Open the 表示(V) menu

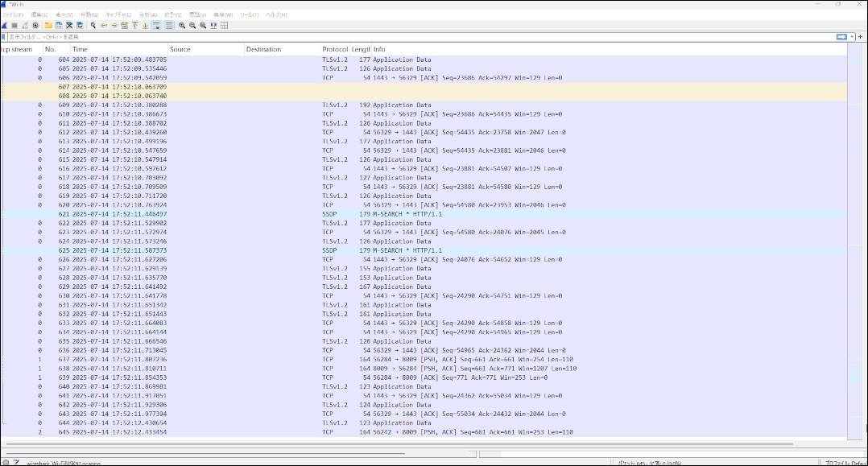coord(64,15)
